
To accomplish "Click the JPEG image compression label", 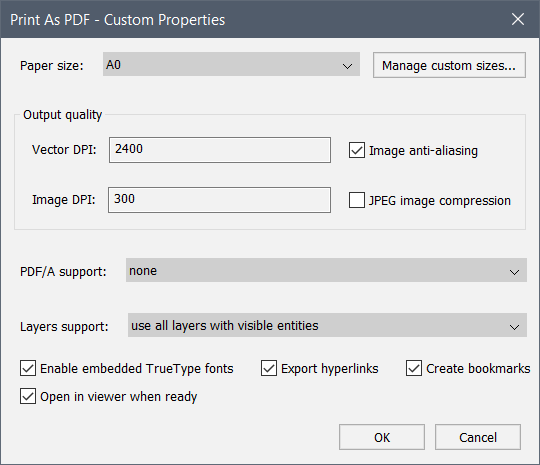I will coord(440,200).
